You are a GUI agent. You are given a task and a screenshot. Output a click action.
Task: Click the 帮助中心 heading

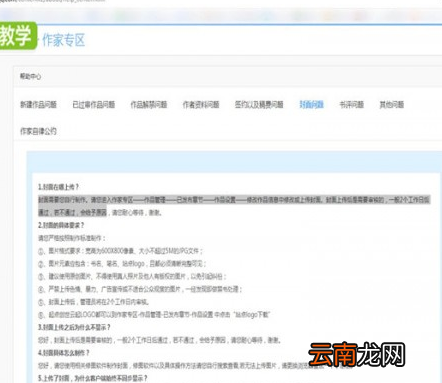30,76
